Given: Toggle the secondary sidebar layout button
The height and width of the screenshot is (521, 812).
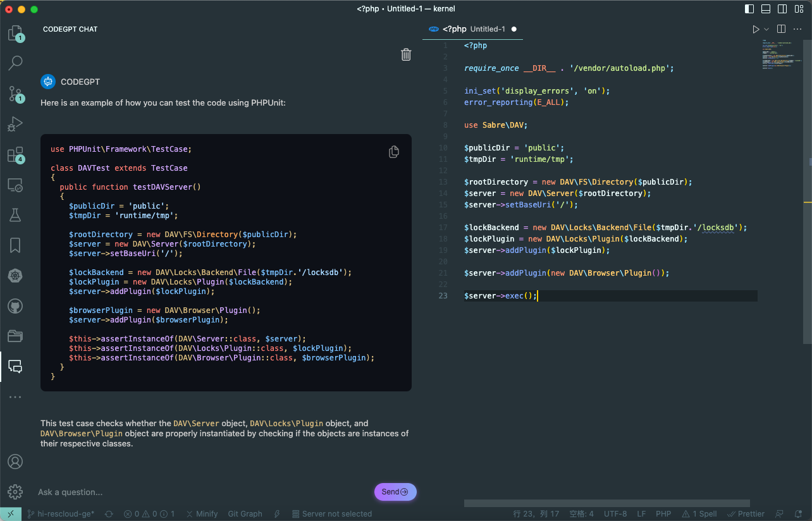Looking at the screenshot, I should tap(782, 9).
